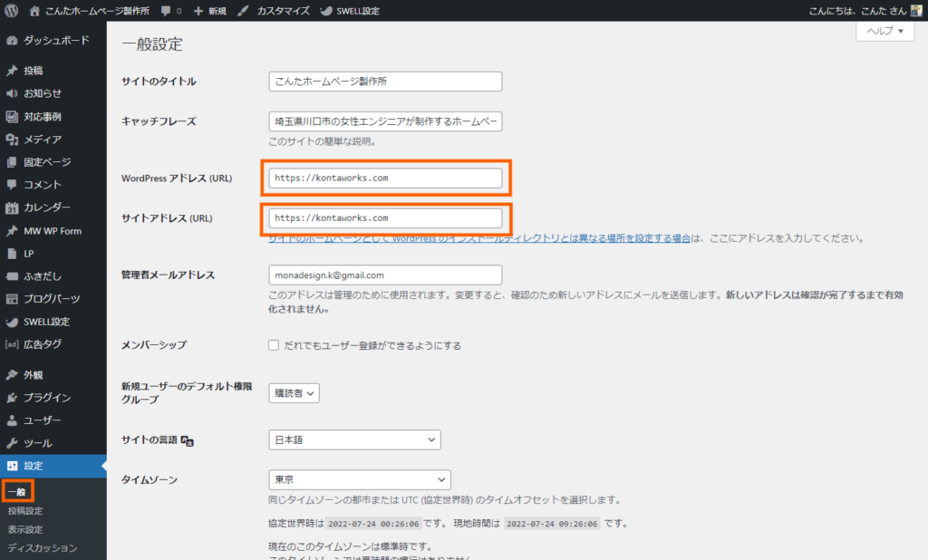Click カスタマイズ in the admin bar
The image size is (928, 560).
(283, 11)
